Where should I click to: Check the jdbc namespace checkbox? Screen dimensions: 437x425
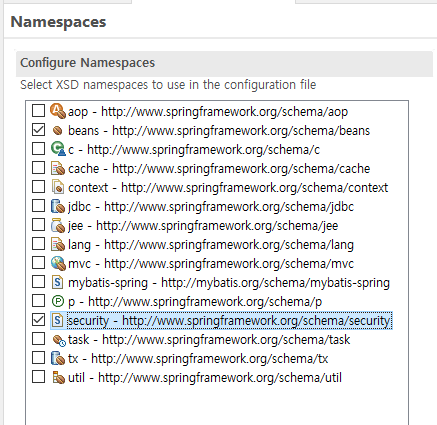[38, 206]
